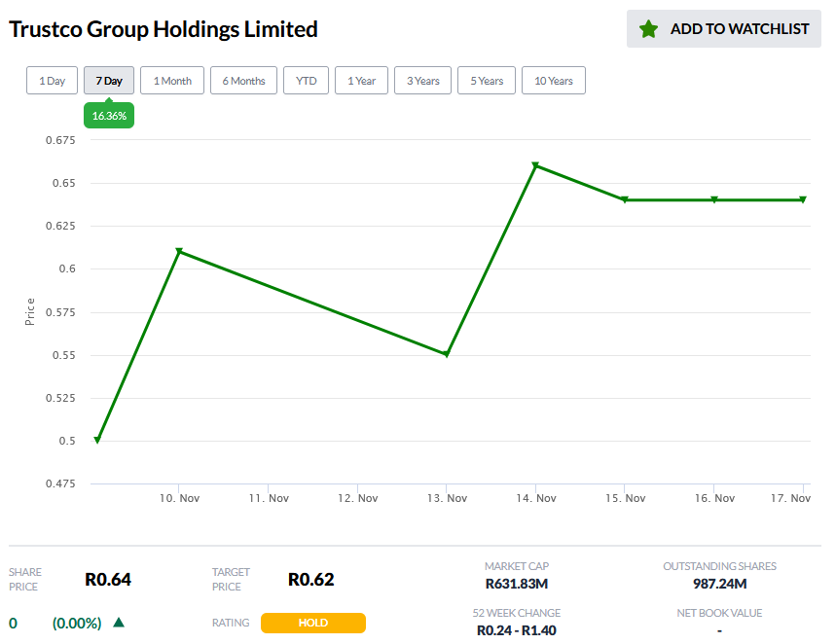The height and width of the screenshot is (644, 836).
Task: Click the OUTSTANDING SHARES label
Action: point(720,566)
